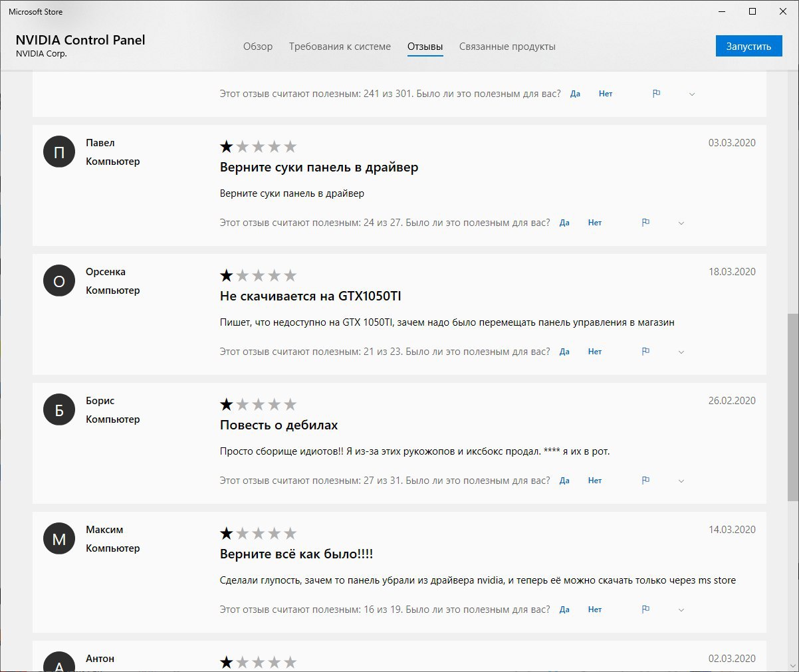Report Борис's review with the flag icon

coord(645,481)
